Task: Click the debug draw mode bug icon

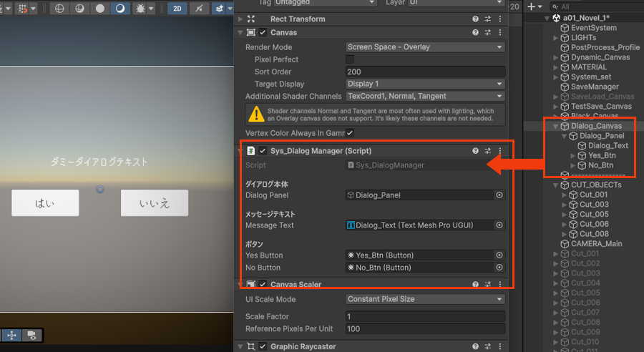Action: tap(139, 9)
